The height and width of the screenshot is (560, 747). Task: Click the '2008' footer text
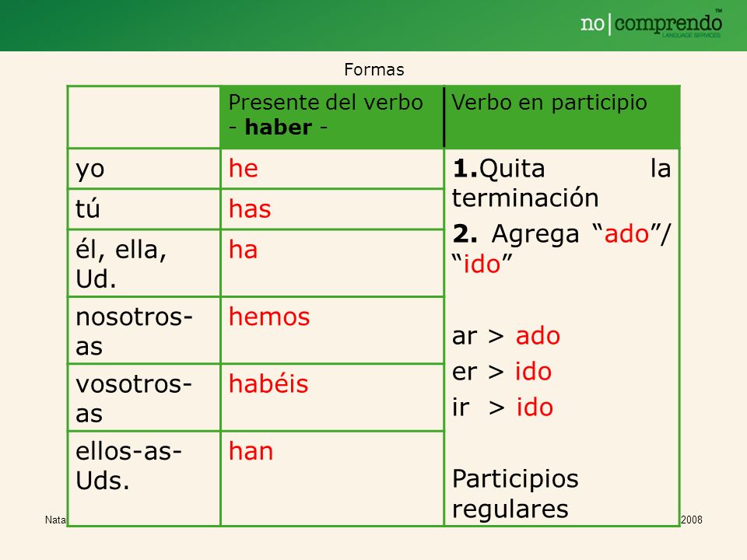(x=692, y=520)
